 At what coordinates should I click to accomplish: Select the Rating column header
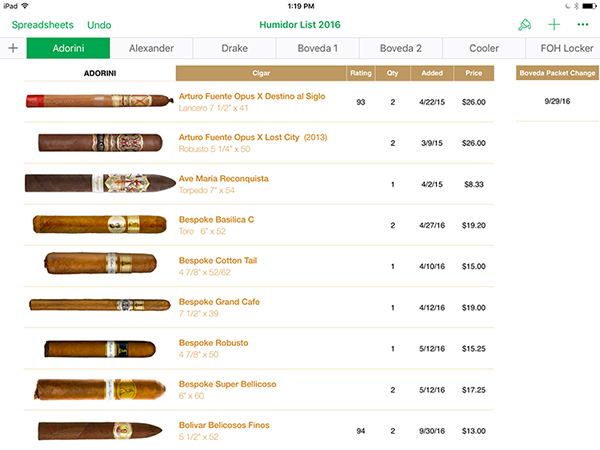(x=361, y=73)
